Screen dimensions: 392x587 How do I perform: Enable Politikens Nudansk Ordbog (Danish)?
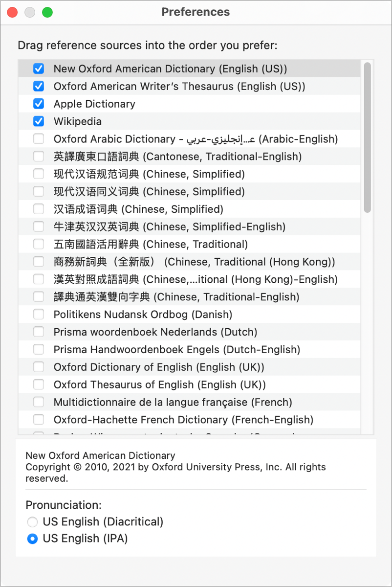coord(39,315)
